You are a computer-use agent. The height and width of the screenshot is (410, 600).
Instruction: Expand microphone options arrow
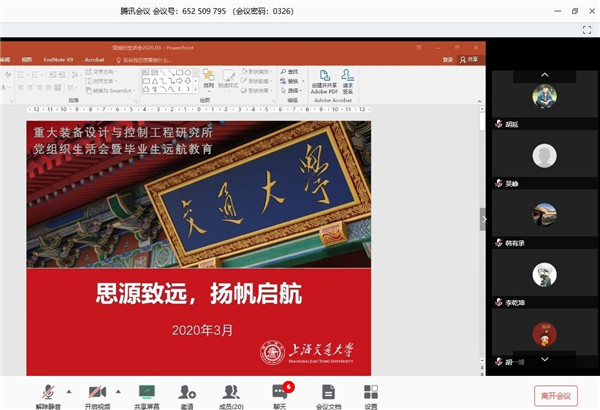click(x=68, y=390)
